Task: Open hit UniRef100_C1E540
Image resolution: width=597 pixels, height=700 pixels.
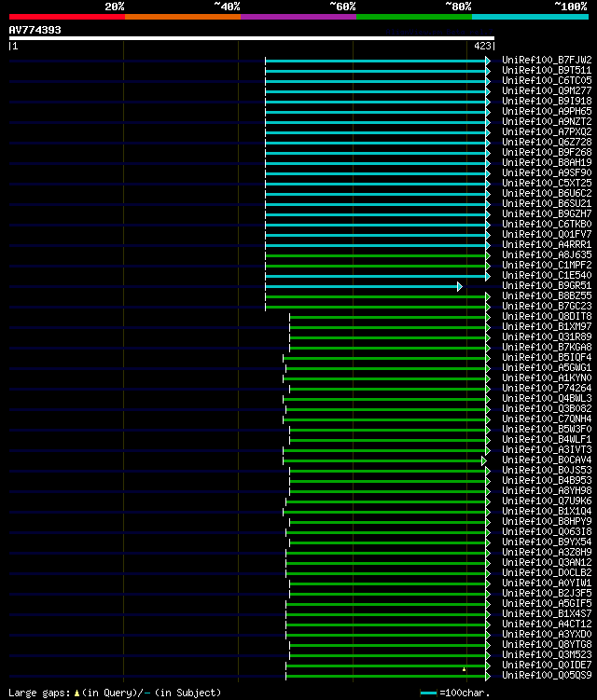Action: tap(547, 276)
